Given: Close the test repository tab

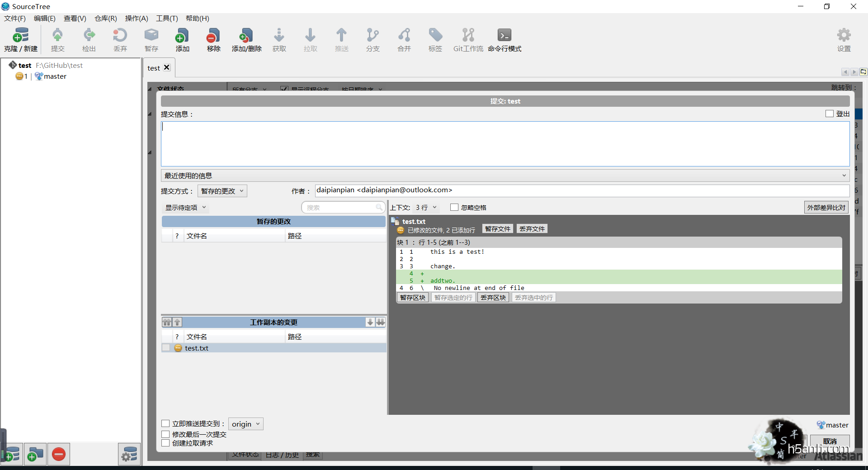Looking at the screenshot, I should pos(167,67).
